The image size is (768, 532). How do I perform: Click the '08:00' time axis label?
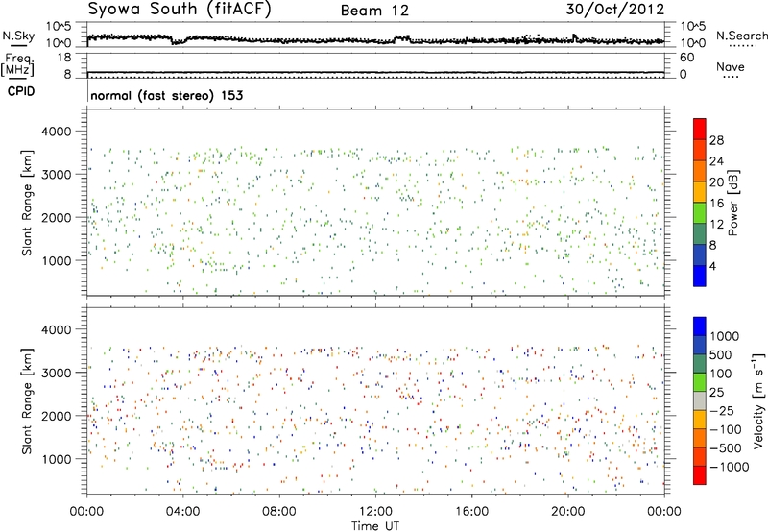pos(279,512)
